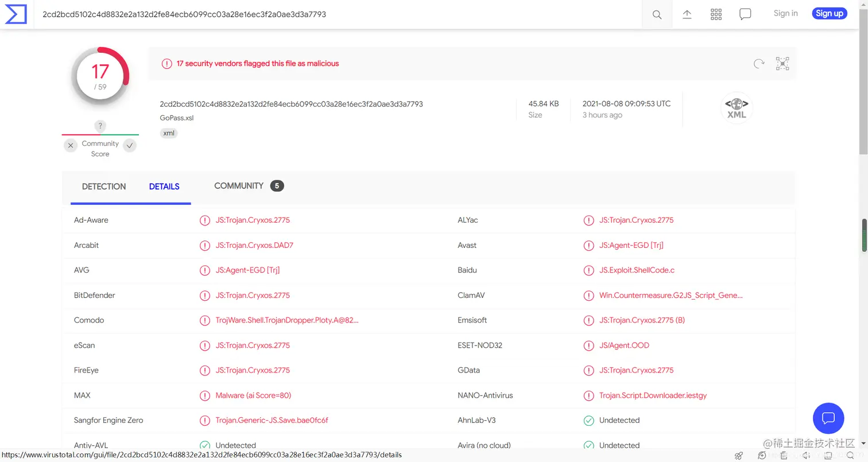The width and height of the screenshot is (868, 462).
Task: Click the alert icon beside Baidu result
Action: coord(588,270)
